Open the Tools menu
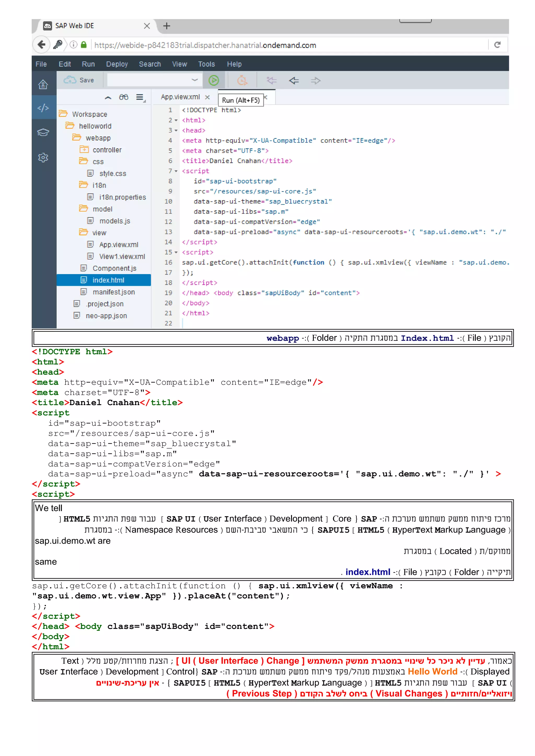Image resolution: width=535 pixels, height=756 pixels. (x=207, y=64)
